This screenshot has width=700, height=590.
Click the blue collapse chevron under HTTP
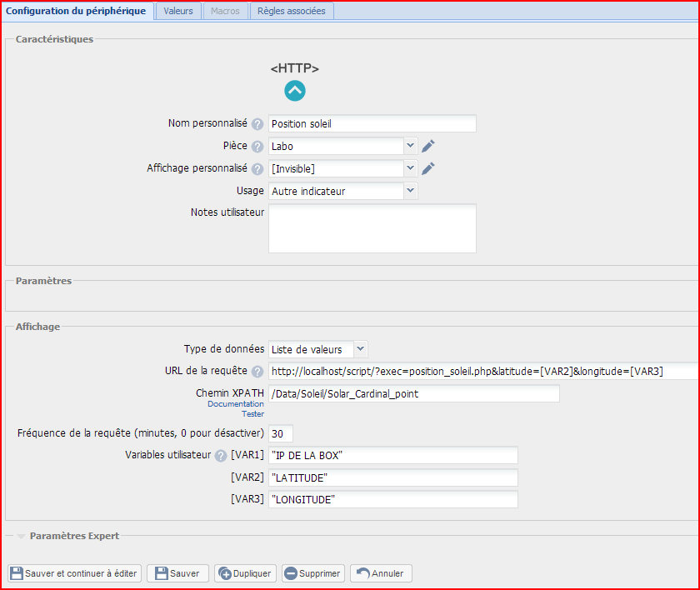pyautogui.click(x=295, y=91)
